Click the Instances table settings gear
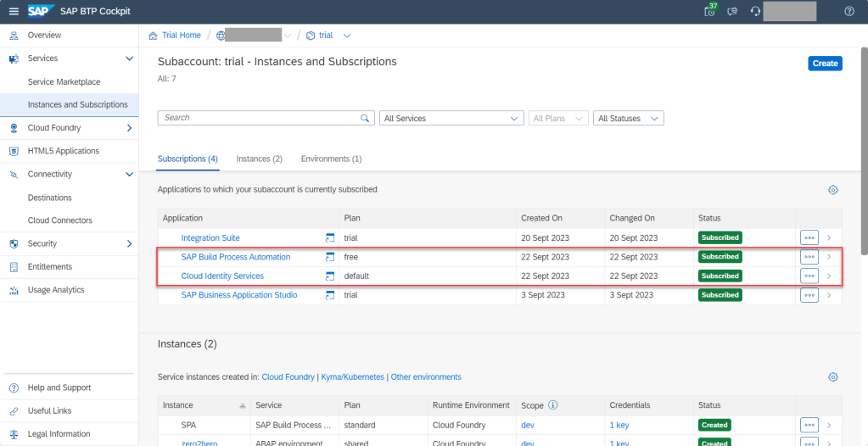Image resolution: width=868 pixels, height=446 pixels. coord(832,377)
